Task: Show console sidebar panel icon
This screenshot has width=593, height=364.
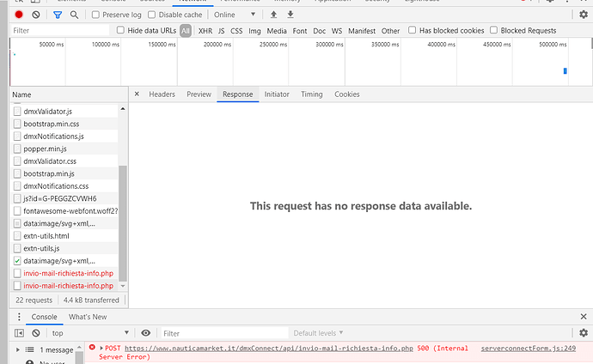Action: click(x=19, y=333)
